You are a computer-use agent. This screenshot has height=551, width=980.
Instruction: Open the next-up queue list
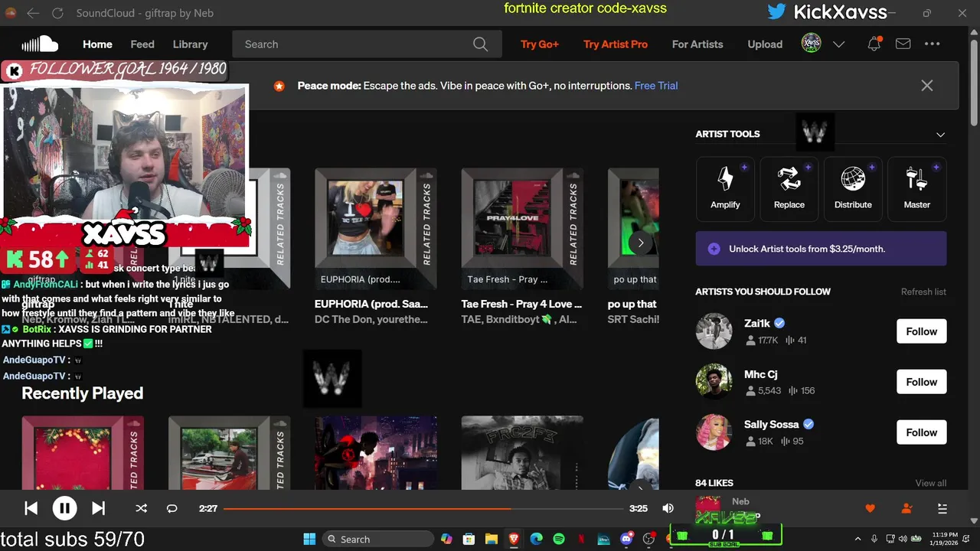click(x=942, y=508)
